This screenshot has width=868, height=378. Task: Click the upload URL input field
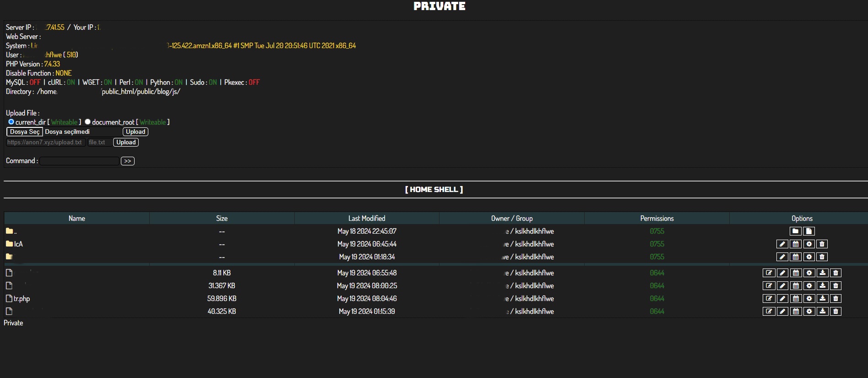[x=46, y=142]
